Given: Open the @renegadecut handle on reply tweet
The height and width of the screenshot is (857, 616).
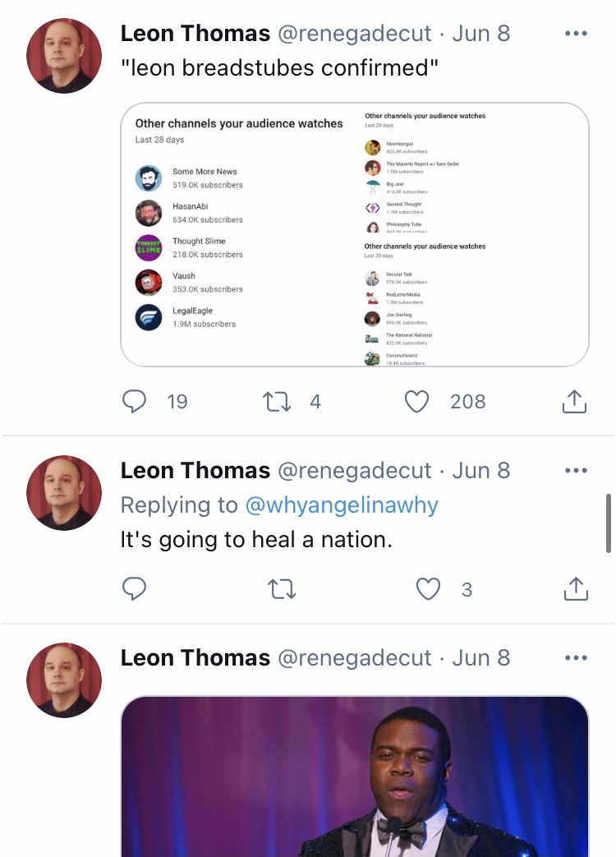Looking at the screenshot, I should (355, 471).
